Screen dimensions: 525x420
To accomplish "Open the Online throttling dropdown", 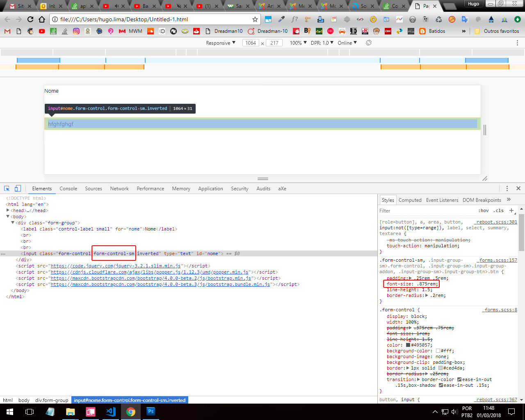I will (347, 43).
